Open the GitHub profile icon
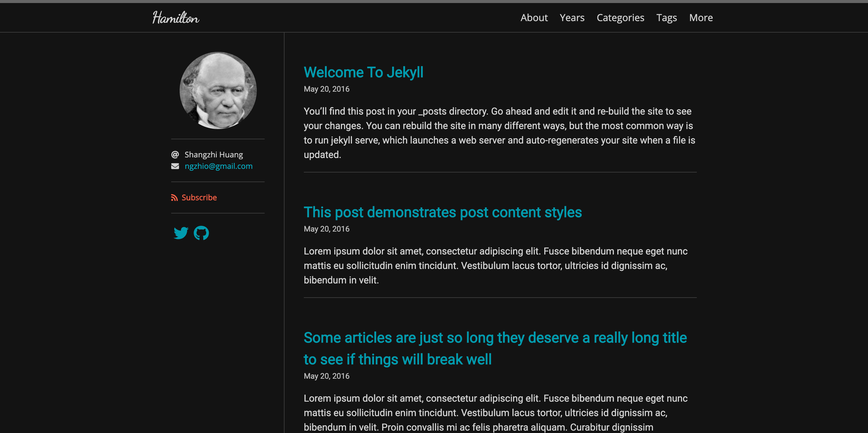 [201, 233]
